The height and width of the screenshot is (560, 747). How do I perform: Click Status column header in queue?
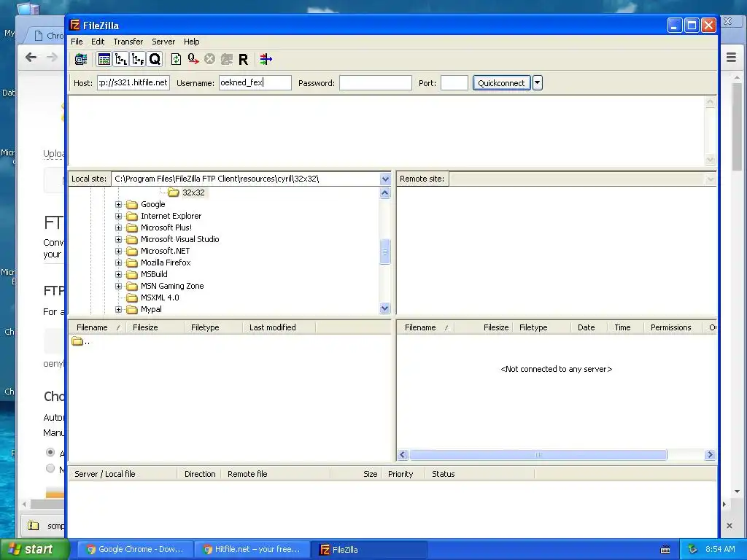pyautogui.click(x=479, y=474)
